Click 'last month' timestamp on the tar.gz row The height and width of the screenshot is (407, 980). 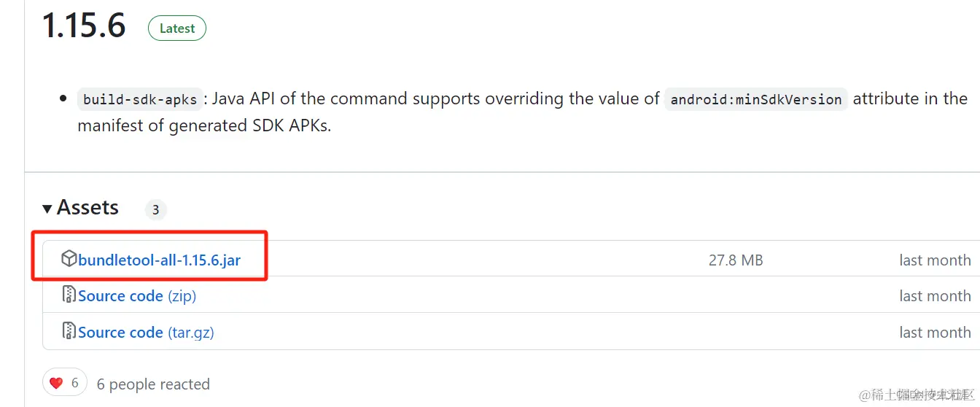coord(935,332)
